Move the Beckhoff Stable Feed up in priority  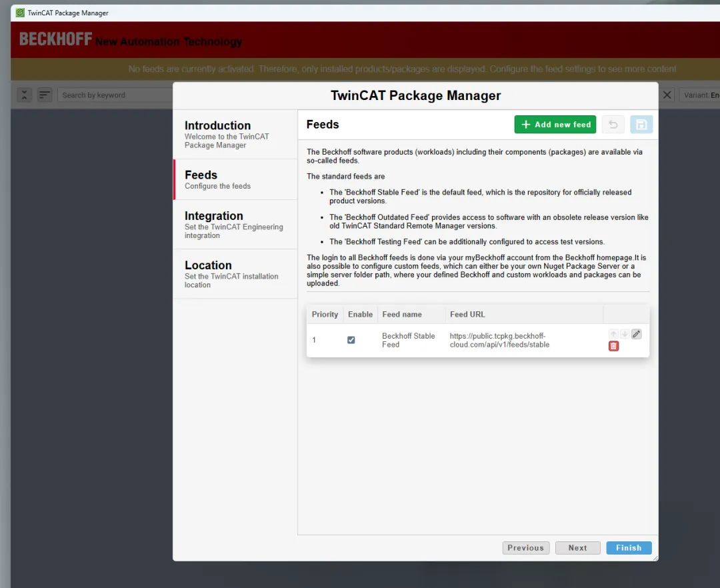[613, 334]
